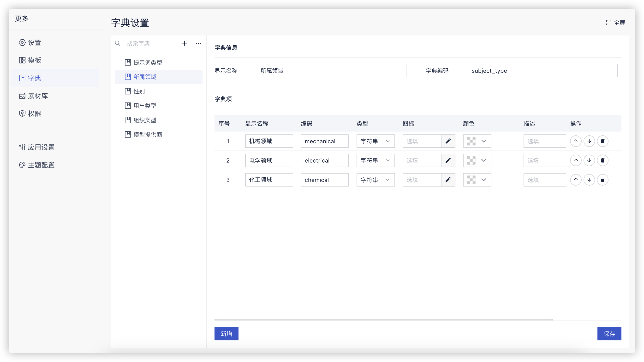The height and width of the screenshot is (362, 644).
Task: Click the color swatch in the 机械领域 row
Action: (x=471, y=141)
